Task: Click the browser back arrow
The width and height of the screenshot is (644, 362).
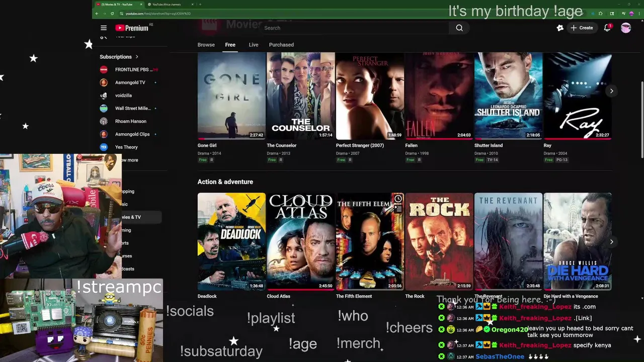Action: point(97,14)
